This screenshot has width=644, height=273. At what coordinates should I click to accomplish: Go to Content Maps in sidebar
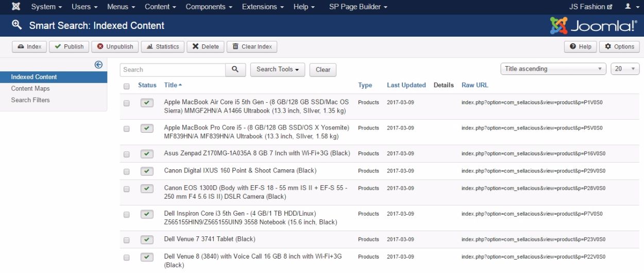(x=30, y=89)
